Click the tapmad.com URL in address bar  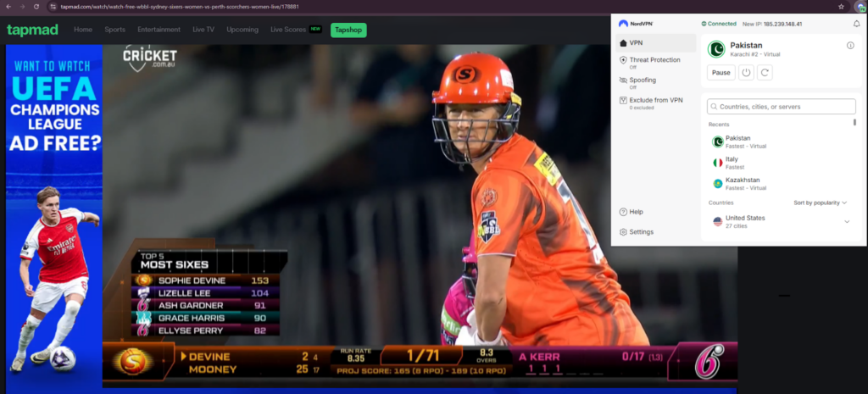180,7
